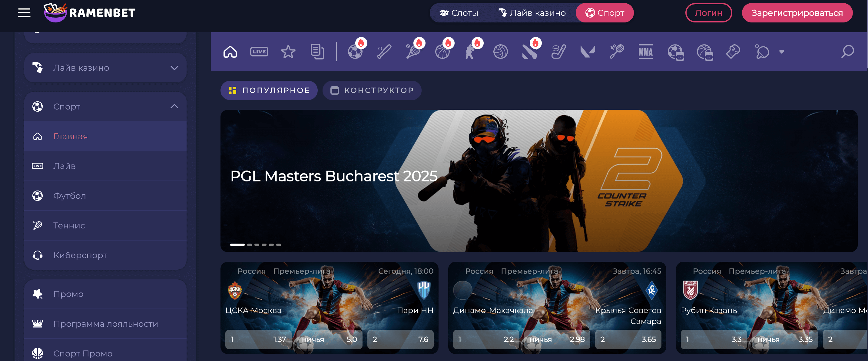Switch to the Конструктор tab

pyautogui.click(x=372, y=90)
